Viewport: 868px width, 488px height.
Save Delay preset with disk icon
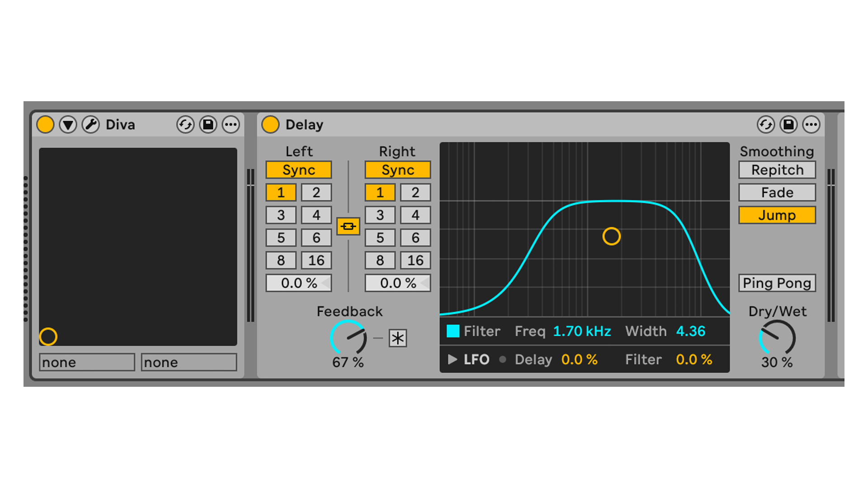[788, 124]
